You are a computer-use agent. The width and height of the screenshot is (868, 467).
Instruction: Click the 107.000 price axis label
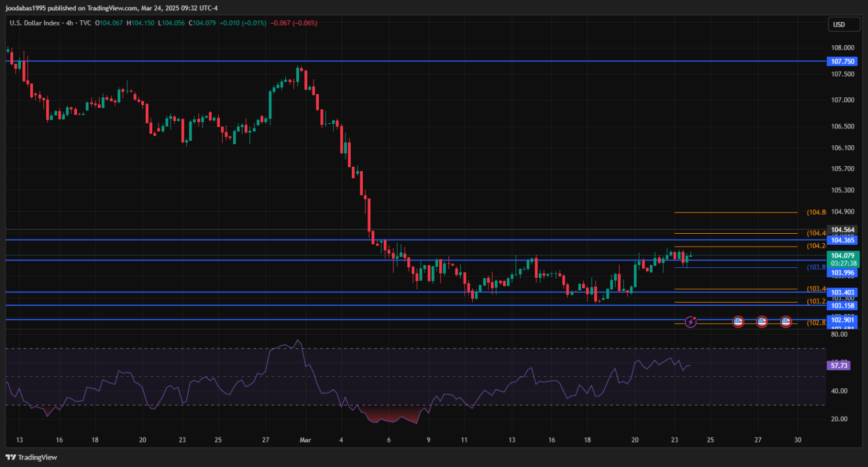coord(843,100)
